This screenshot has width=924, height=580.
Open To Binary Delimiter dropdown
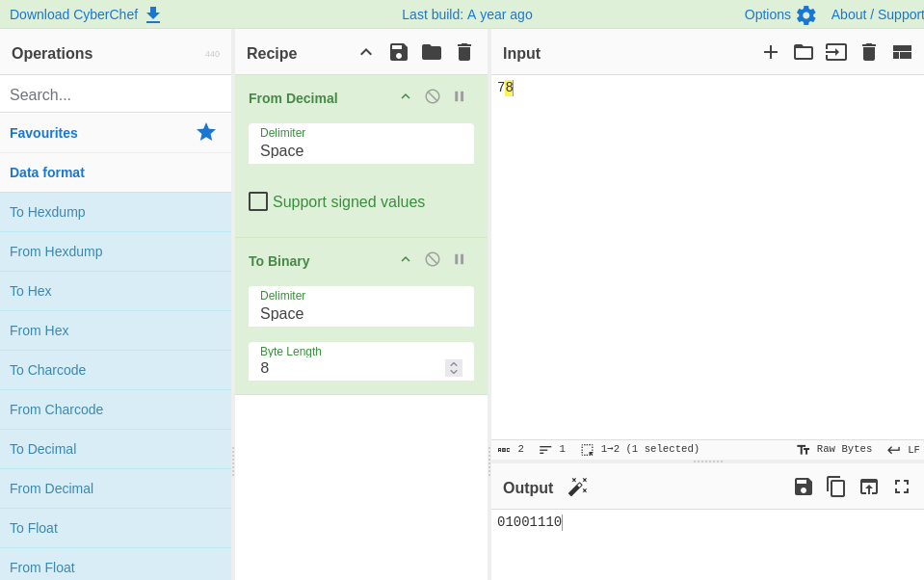coord(361,306)
